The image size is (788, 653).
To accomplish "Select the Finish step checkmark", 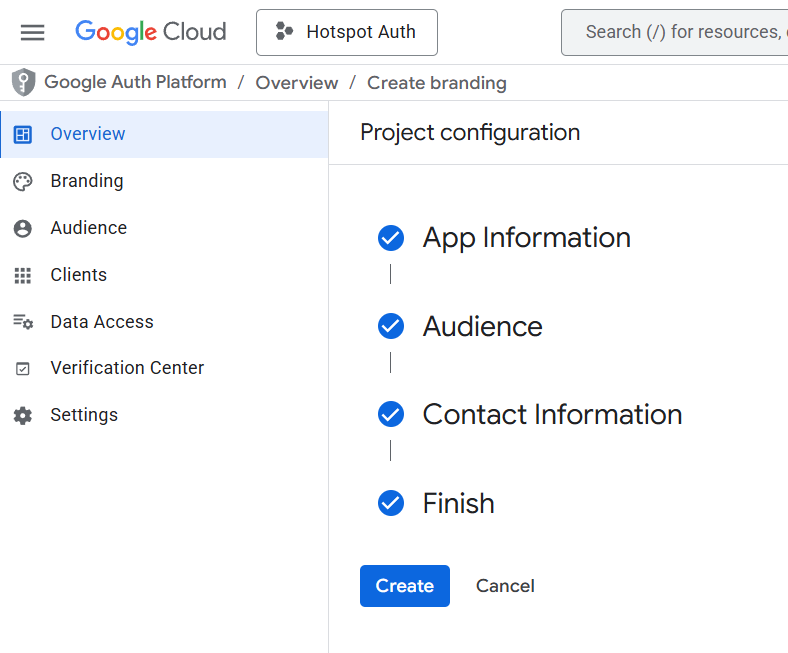I will click(x=391, y=503).
